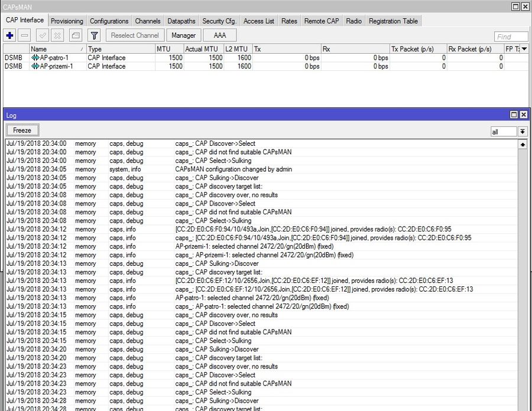Click 'system, info' topic in log
532x411 pixels.
(x=125, y=169)
